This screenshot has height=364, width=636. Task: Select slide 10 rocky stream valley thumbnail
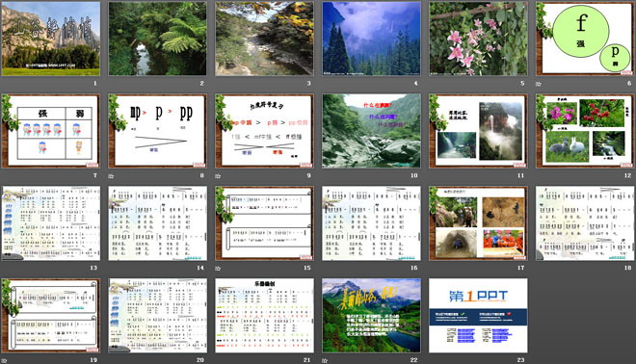(x=371, y=131)
